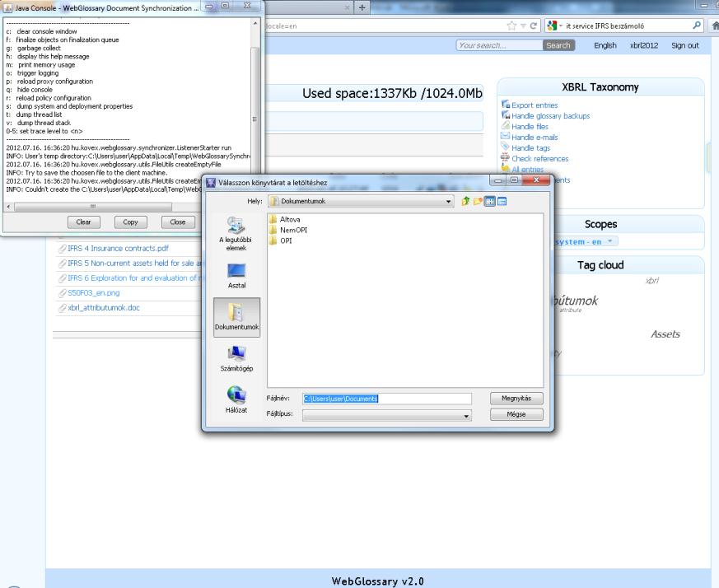Select Asztal in the places bar
This screenshot has width=719, height=588.
[x=236, y=276]
